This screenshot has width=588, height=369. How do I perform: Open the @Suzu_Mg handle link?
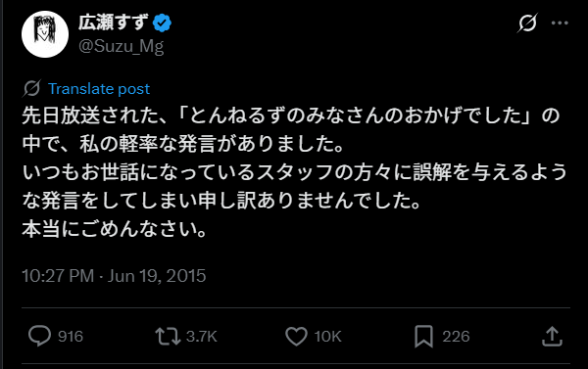coord(122,47)
